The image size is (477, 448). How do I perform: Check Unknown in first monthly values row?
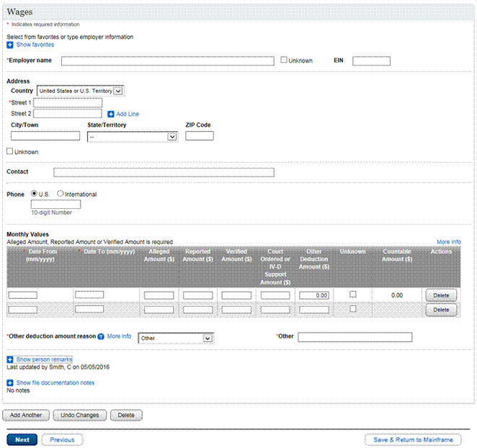353,295
